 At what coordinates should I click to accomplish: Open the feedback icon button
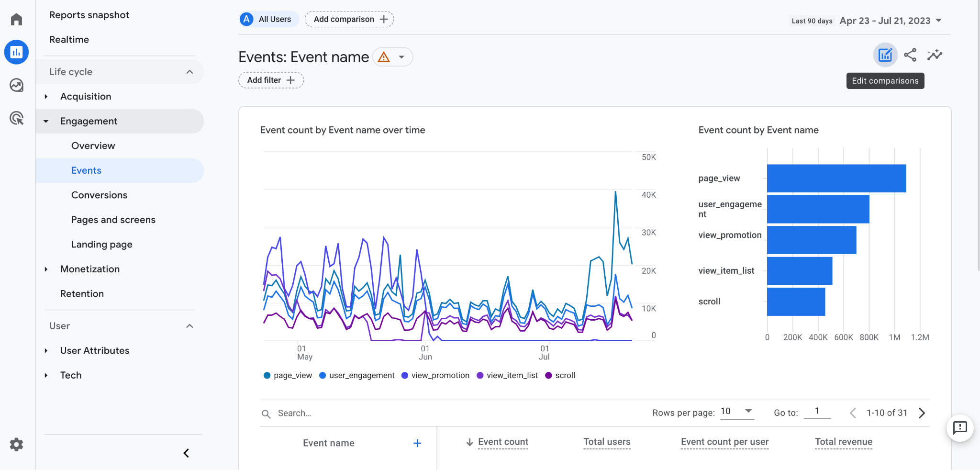(960, 428)
